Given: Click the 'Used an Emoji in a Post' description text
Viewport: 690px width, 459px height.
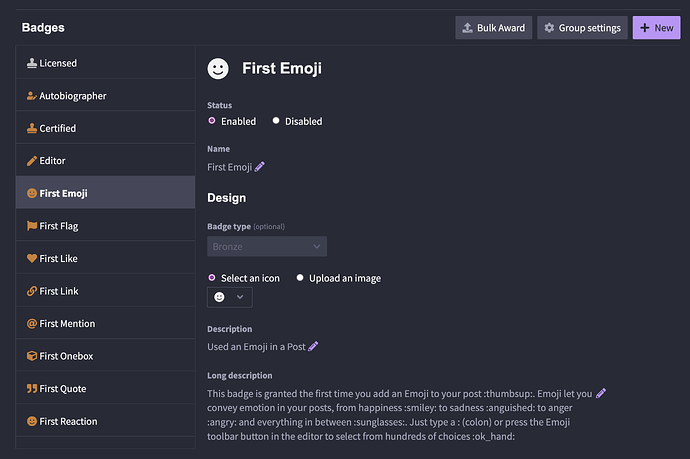Looking at the screenshot, I should coord(256,347).
